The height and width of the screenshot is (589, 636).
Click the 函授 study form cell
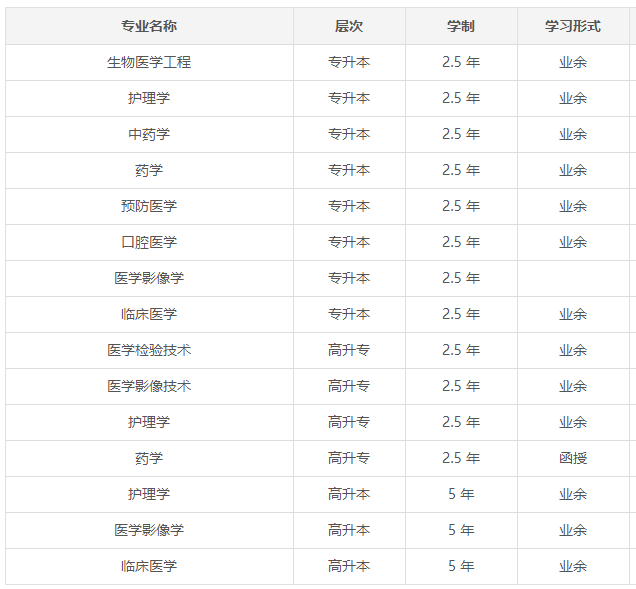573,458
